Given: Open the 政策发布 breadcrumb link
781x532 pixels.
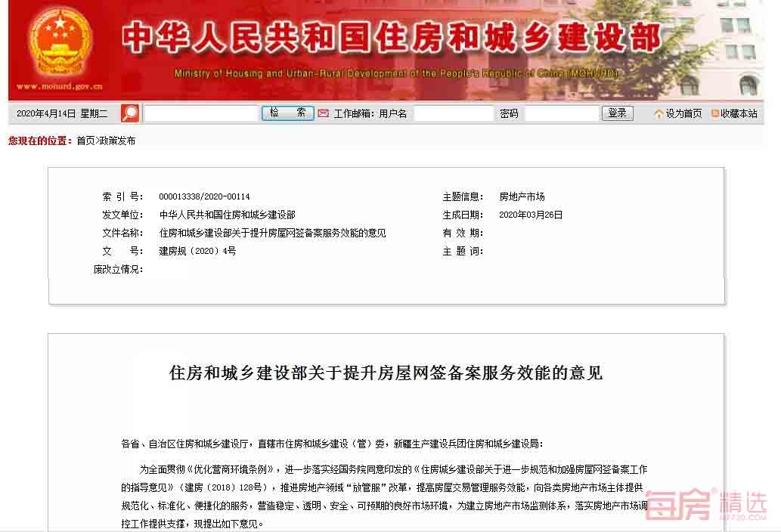Looking at the screenshot, I should pyautogui.click(x=118, y=141).
